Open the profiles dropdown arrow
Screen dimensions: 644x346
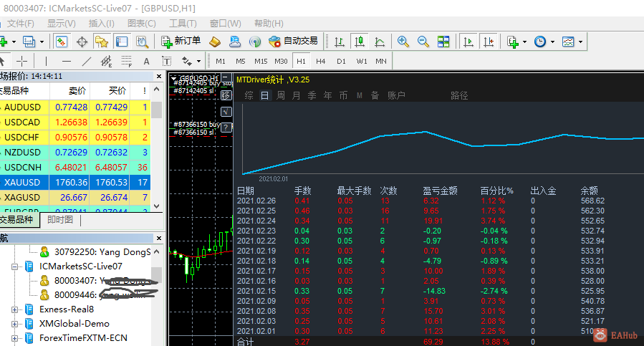coord(42,42)
